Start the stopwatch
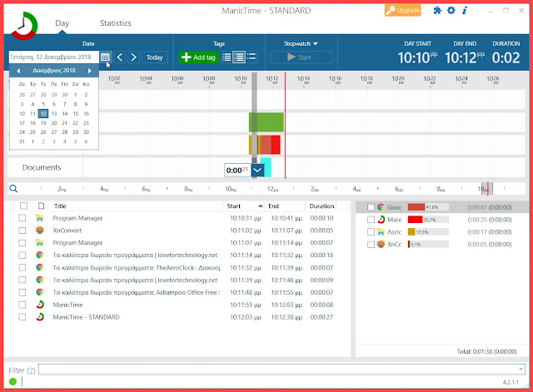 coord(301,57)
